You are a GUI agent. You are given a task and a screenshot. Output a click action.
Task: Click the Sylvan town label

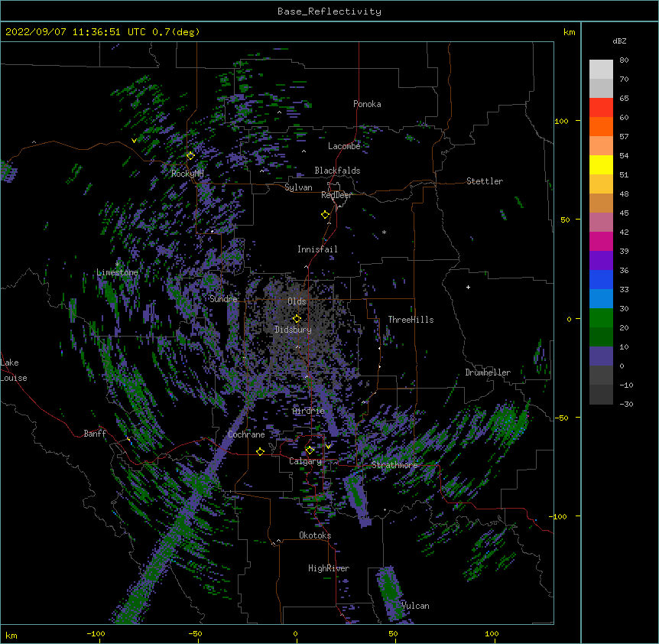tap(298, 187)
